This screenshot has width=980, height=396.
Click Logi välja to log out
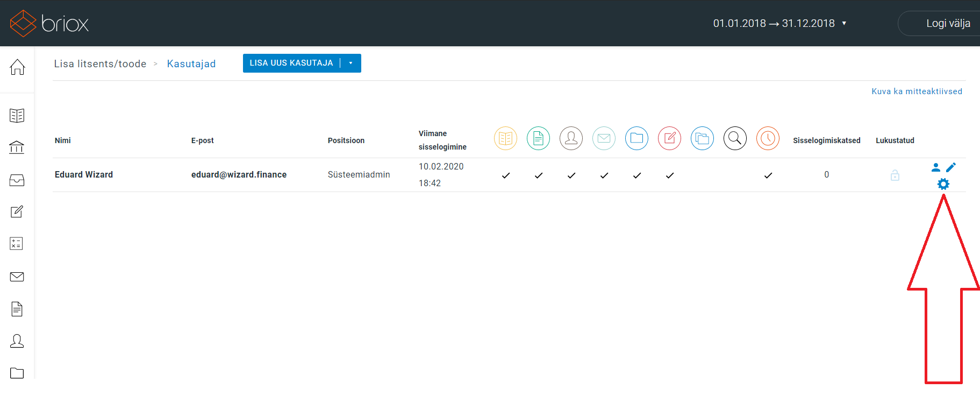click(948, 23)
